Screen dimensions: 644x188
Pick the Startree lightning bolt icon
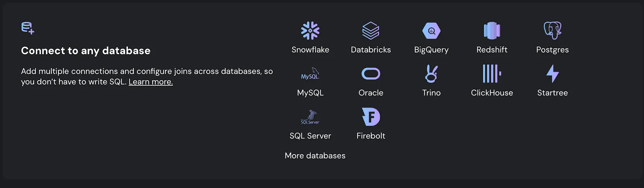tap(553, 74)
